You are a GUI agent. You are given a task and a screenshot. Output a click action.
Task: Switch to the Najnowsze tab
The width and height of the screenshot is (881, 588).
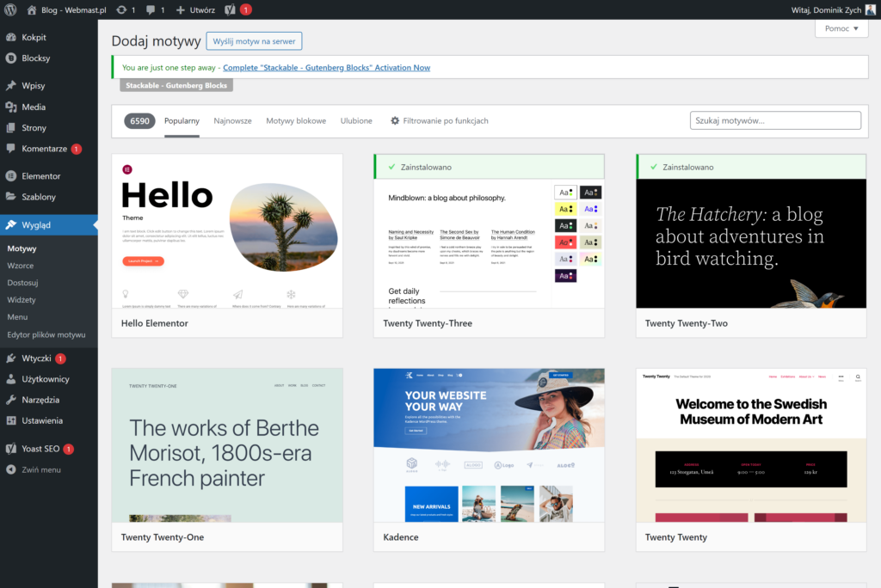coord(232,121)
